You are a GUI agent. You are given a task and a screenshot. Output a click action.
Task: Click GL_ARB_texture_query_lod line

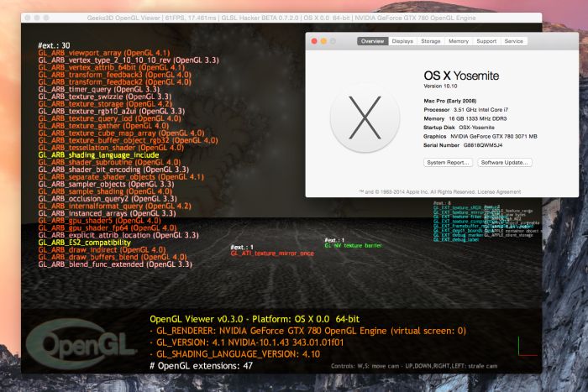pyautogui.click(x=109, y=118)
